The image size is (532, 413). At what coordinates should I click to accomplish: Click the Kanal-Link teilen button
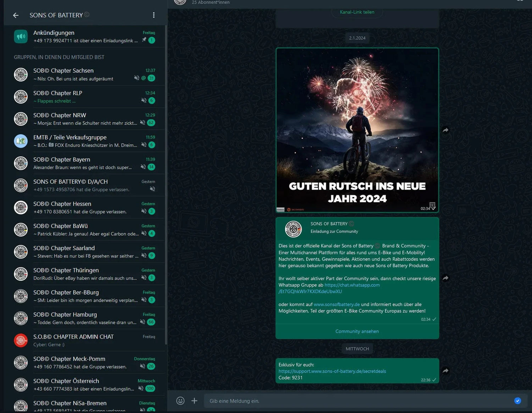tap(357, 12)
